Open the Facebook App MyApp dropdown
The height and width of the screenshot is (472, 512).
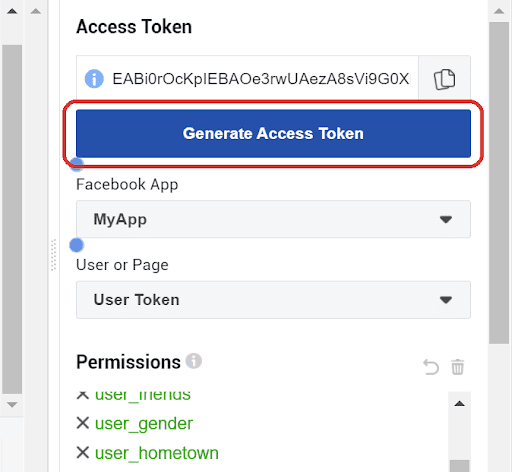tap(273, 219)
